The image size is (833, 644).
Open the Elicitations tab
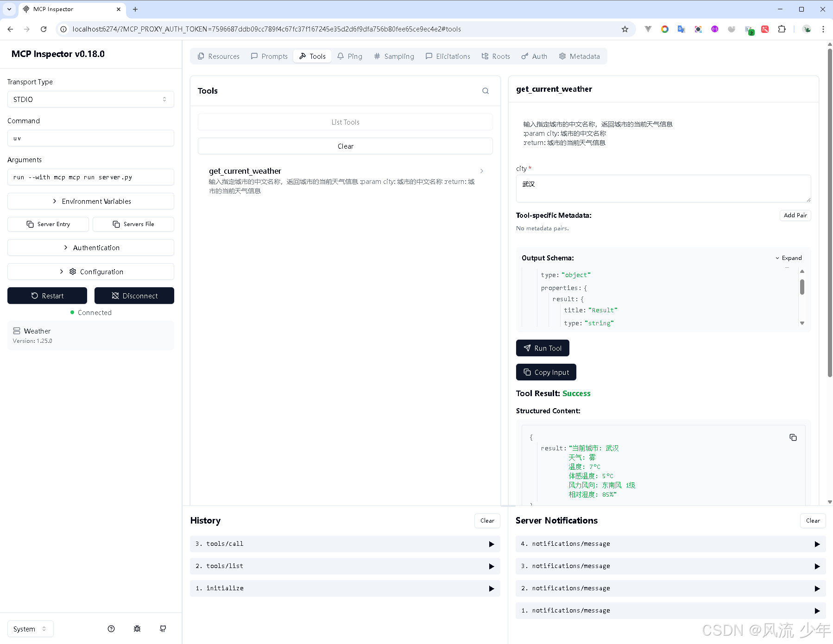pyautogui.click(x=448, y=57)
